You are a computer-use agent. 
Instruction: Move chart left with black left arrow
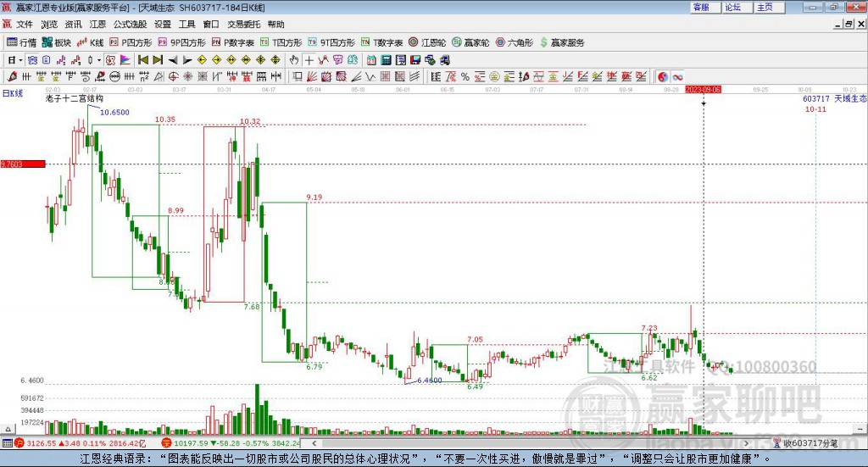172,60
